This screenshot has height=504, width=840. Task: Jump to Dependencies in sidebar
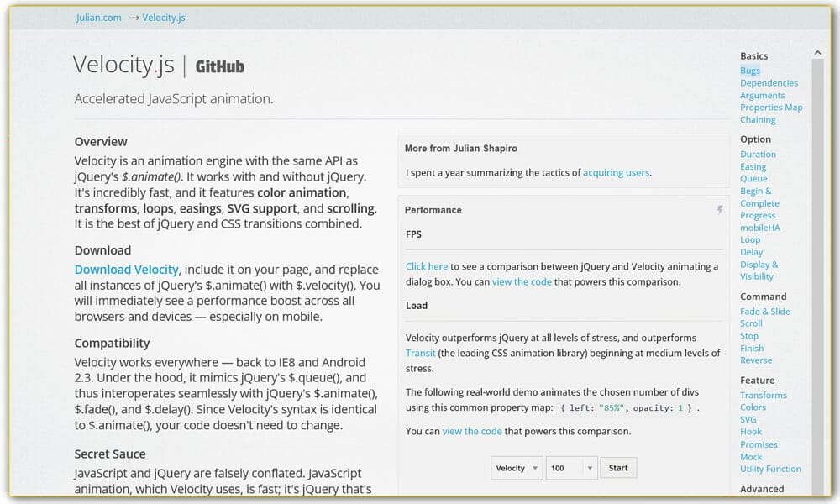point(769,83)
